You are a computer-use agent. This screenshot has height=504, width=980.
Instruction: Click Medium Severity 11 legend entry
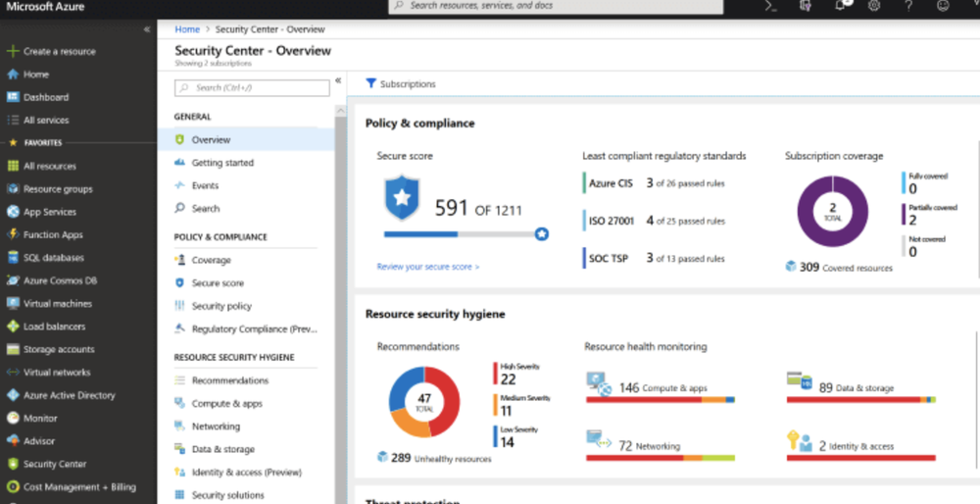tap(521, 405)
